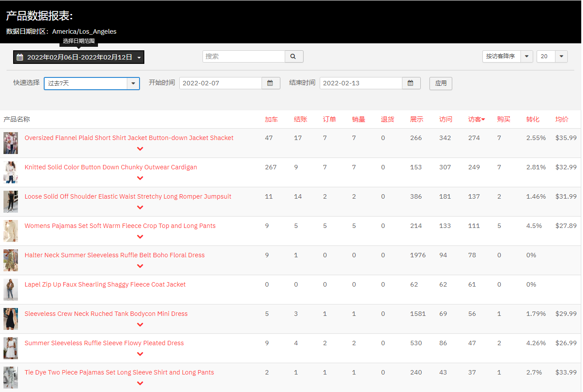The height and width of the screenshot is (392, 583).
Task: Sort by 均价 column header
Action: (562, 119)
